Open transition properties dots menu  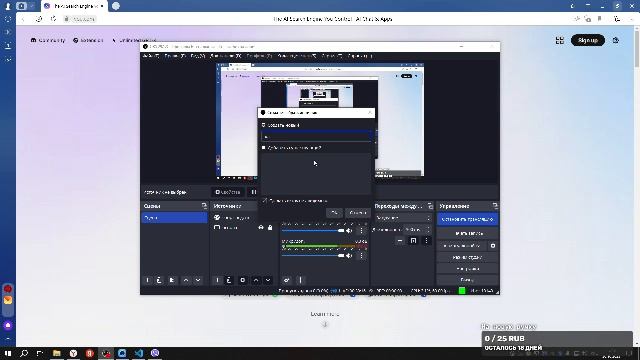pos(426,241)
